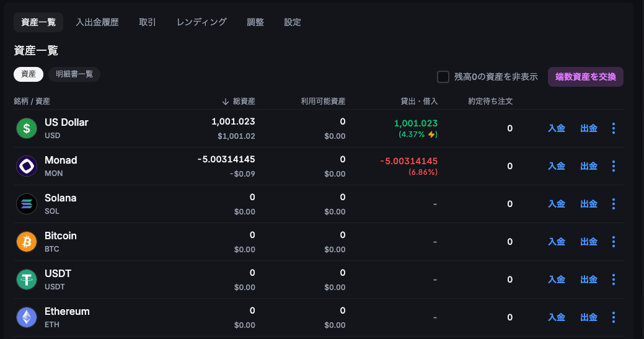
Task: Click the US Dollar coin icon
Action: 27,128
